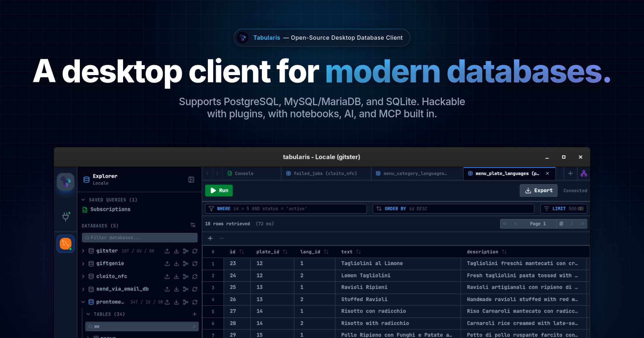Select the cell 'Risotto con radicchio'
This screenshot has height=338, width=644.
[398, 311]
